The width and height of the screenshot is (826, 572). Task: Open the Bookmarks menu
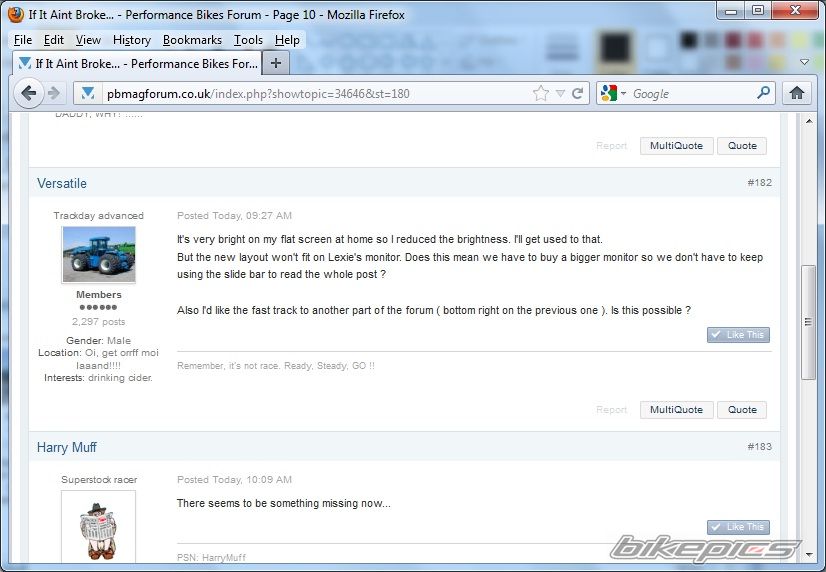tap(193, 40)
